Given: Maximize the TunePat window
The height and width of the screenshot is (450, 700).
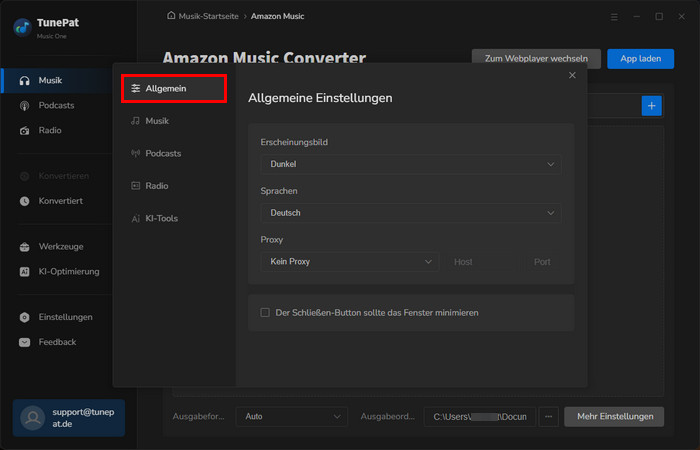Looking at the screenshot, I should click(x=659, y=17).
